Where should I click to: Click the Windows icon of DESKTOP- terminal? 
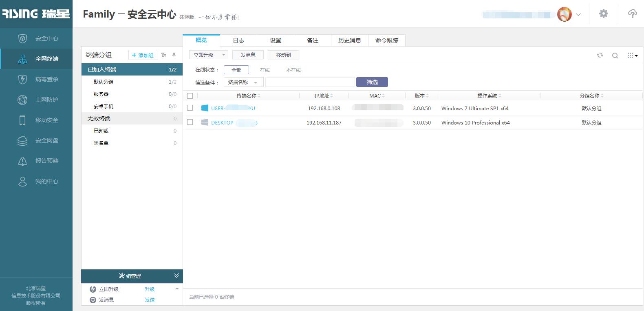[x=205, y=122]
